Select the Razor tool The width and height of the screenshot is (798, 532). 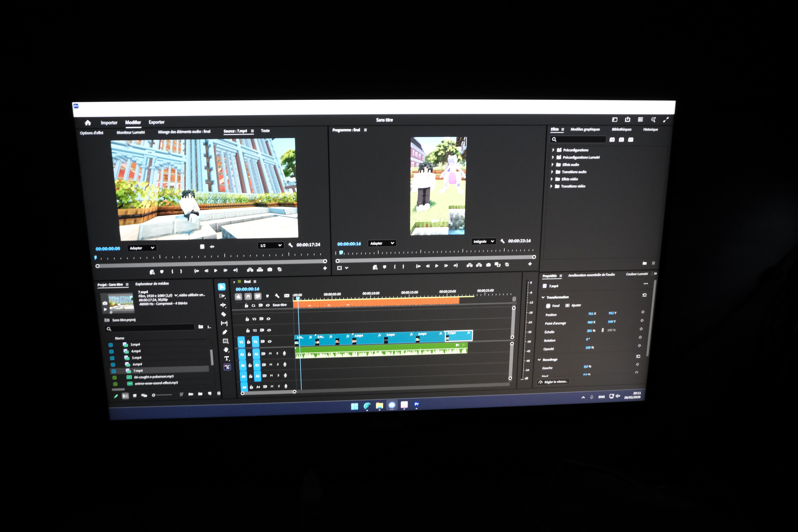223,314
